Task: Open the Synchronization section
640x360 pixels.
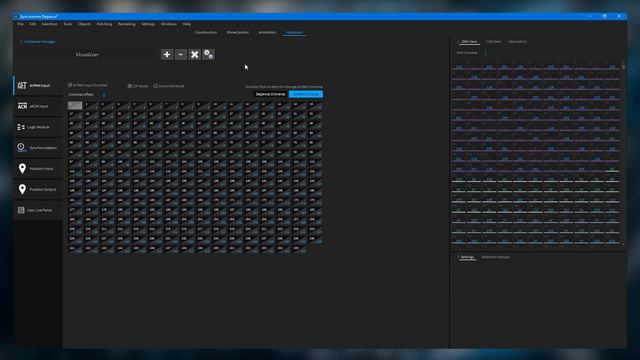Action: coord(38,148)
